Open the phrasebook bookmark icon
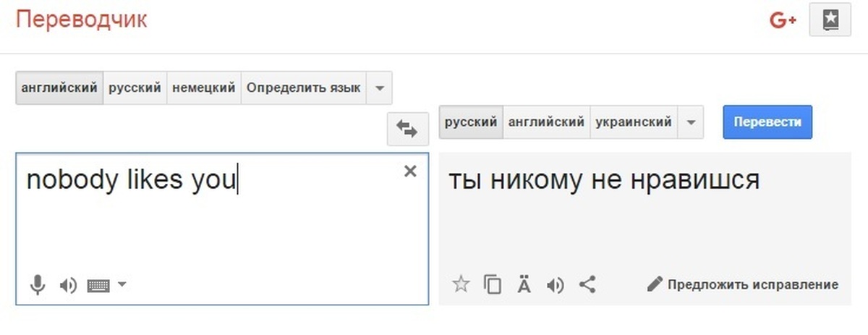868x335 pixels. 830,20
